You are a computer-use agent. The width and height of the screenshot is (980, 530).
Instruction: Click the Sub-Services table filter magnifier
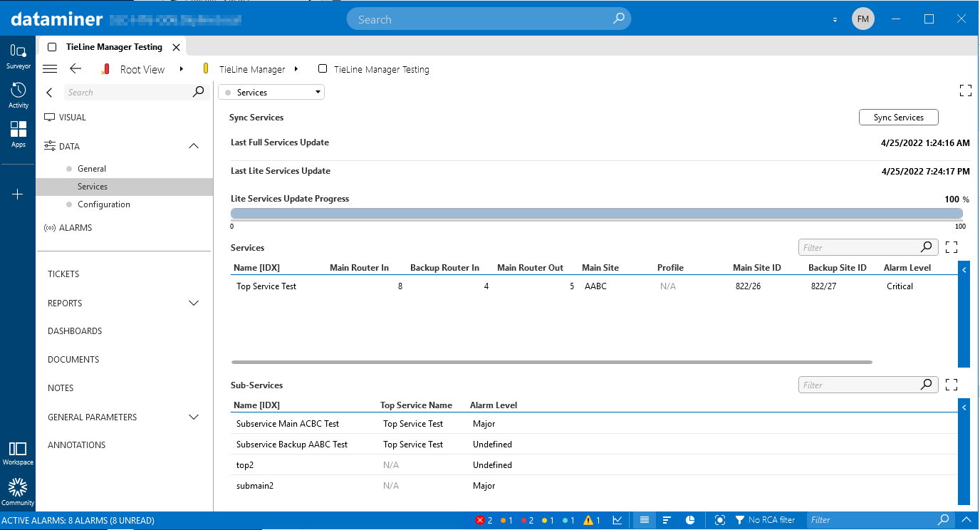coord(926,385)
